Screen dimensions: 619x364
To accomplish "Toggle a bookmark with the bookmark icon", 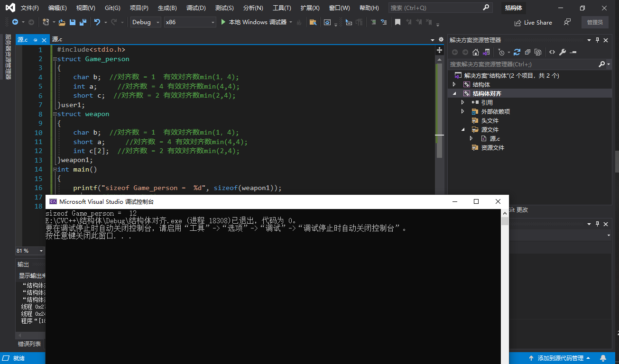I will (x=397, y=22).
